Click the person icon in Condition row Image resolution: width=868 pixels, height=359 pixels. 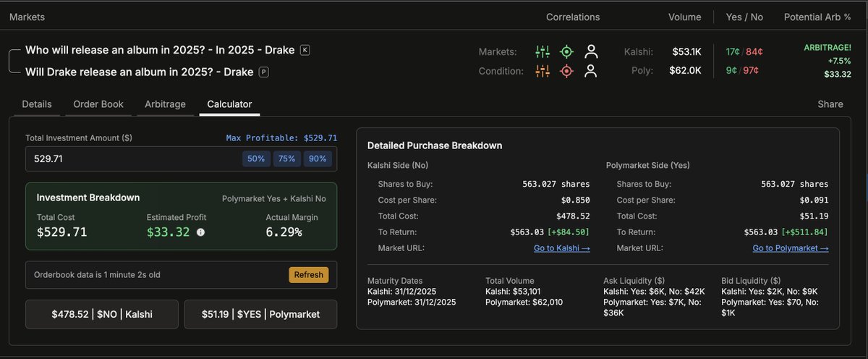[591, 71]
